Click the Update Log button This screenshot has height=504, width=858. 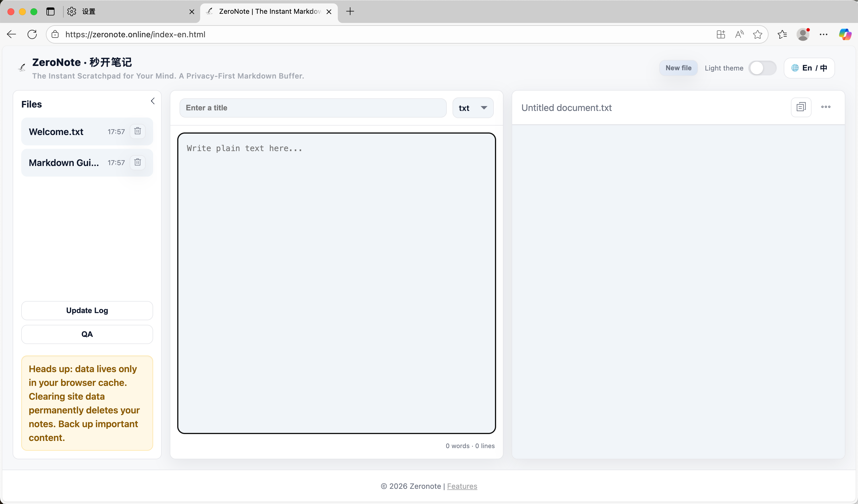point(87,310)
